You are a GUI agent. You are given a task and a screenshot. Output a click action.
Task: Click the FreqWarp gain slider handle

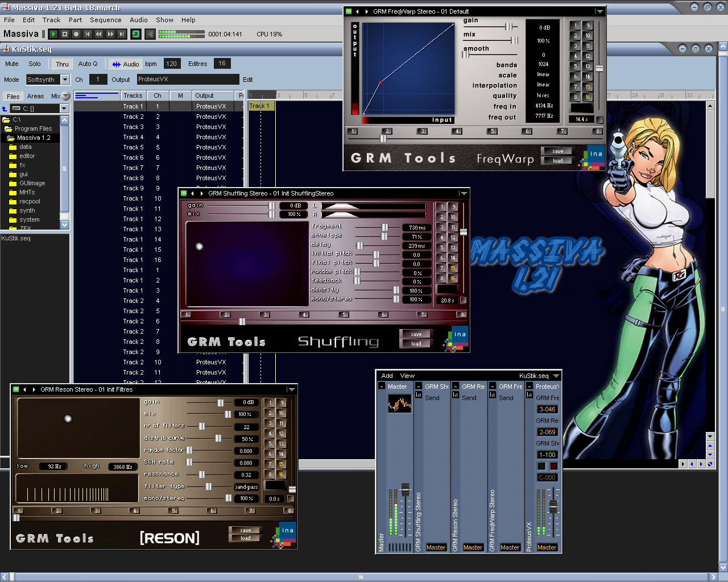508,27
